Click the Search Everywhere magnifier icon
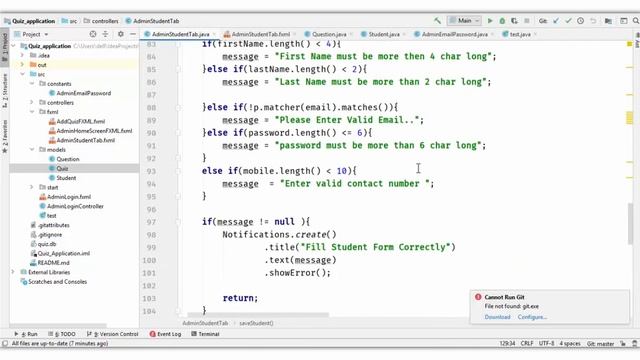 636,21
